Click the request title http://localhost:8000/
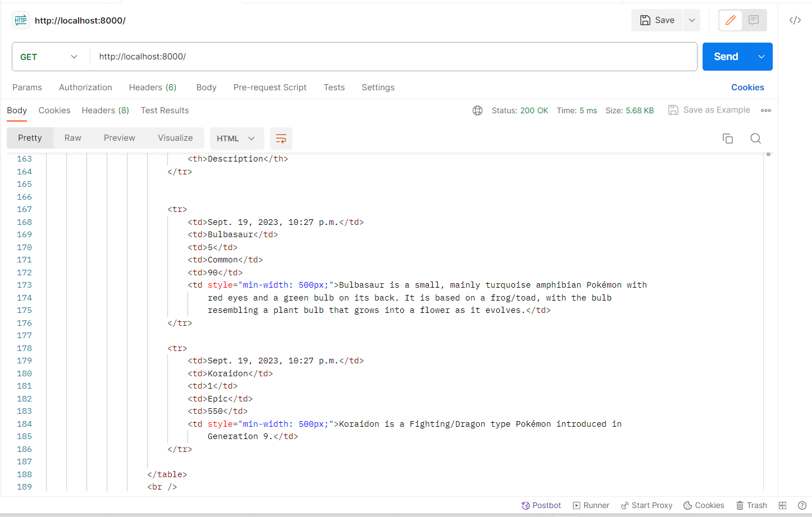This screenshot has width=812, height=517. point(80,21)
